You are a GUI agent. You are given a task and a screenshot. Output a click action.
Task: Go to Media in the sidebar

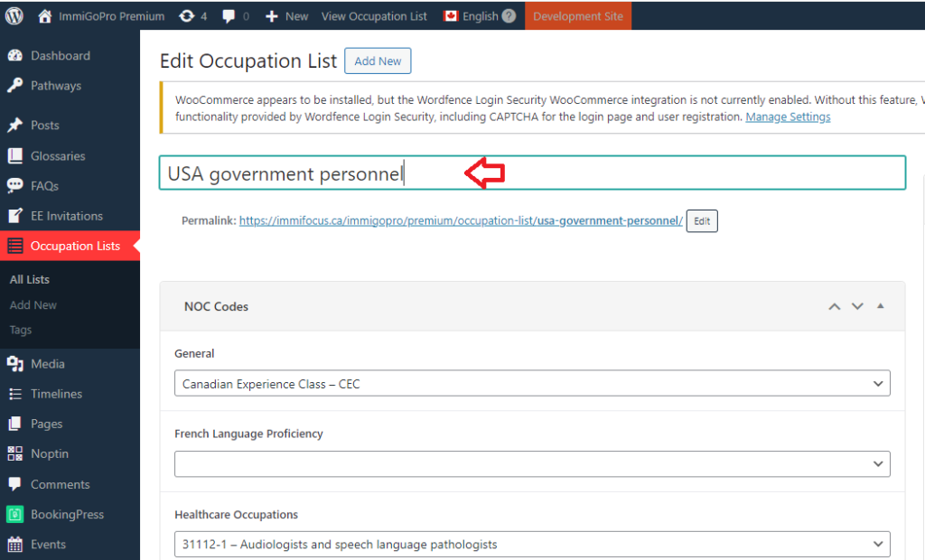pyautogui.click(x=47, y=364)
